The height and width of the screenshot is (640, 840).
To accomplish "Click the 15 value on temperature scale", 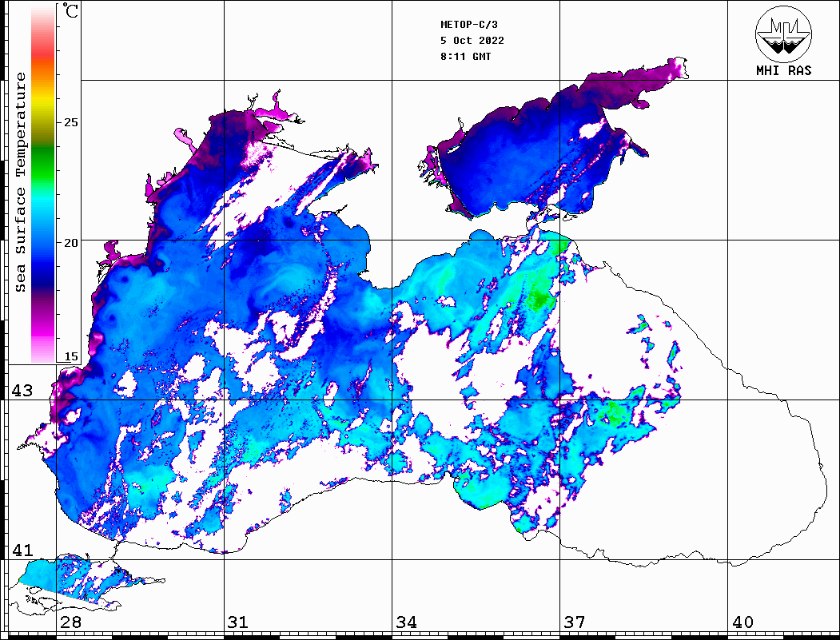I will (x=70, y=356).
